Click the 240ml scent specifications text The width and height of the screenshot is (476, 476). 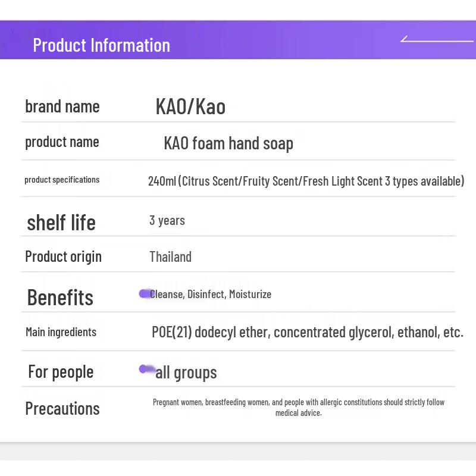pyautogui.click(x=306, y=181)
